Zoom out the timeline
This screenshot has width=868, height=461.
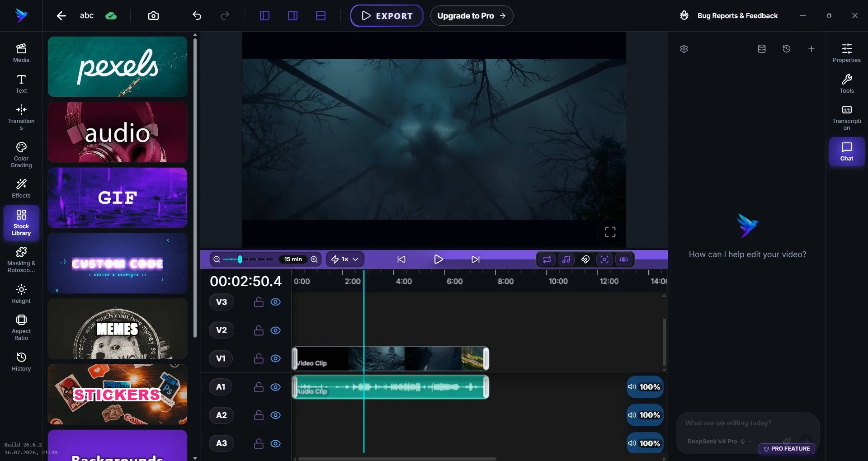(x=217, y=259)
